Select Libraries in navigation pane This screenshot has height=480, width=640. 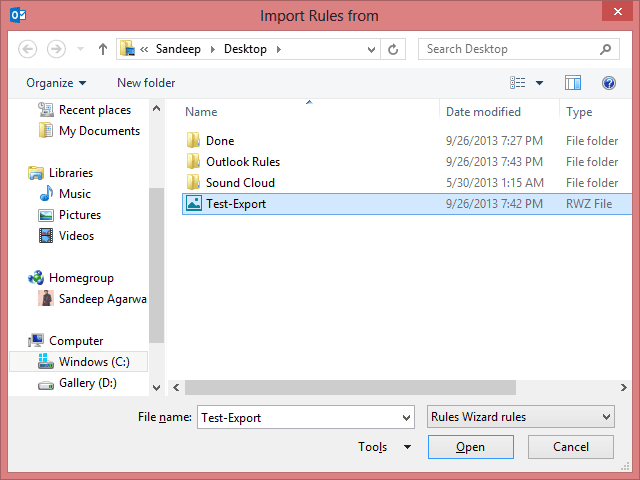(60, 173)
